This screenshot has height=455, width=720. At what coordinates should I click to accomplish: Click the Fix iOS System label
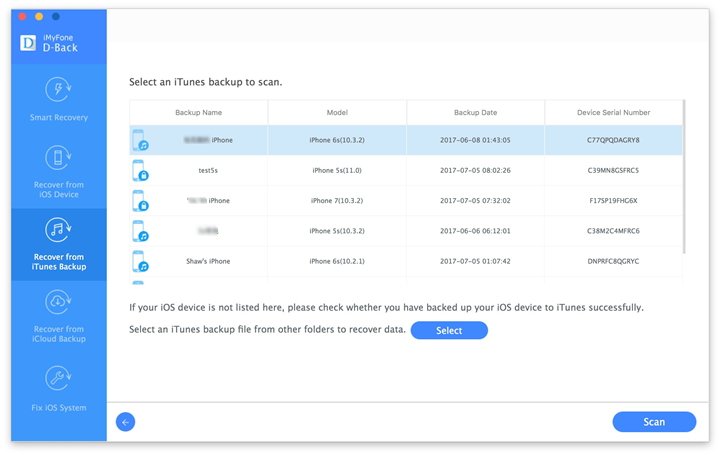[59, 408]
